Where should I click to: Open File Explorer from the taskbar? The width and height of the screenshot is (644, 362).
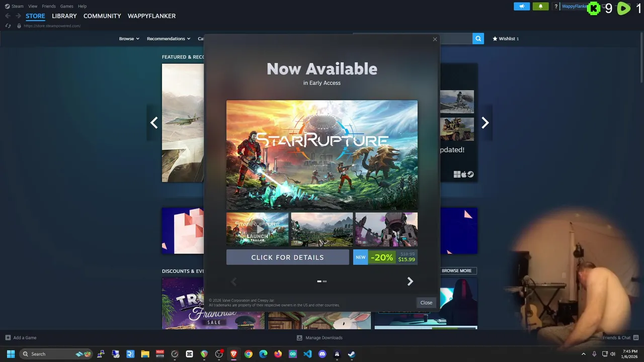(x=145, y=354)
